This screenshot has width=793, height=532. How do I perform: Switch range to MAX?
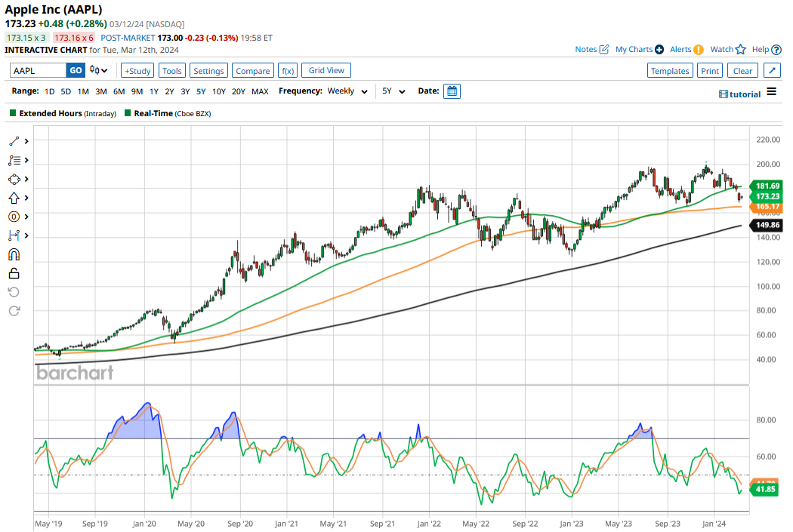click(260, 91)
